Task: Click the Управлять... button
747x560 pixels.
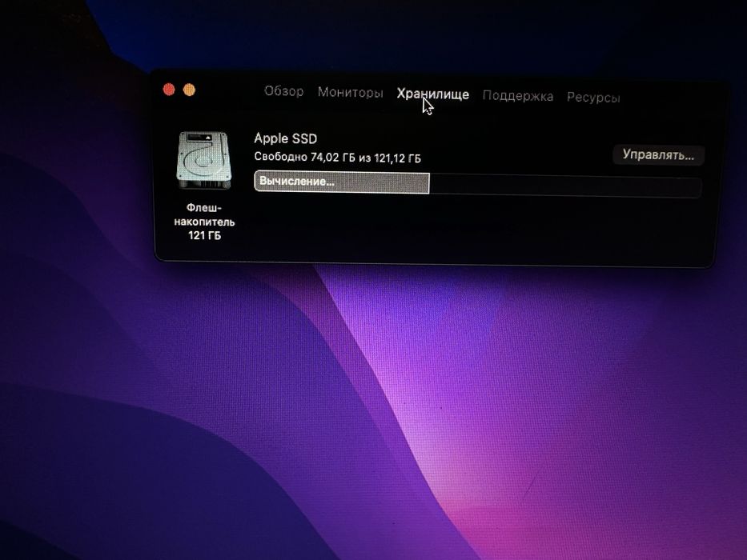Action: [x=658, y=155]
